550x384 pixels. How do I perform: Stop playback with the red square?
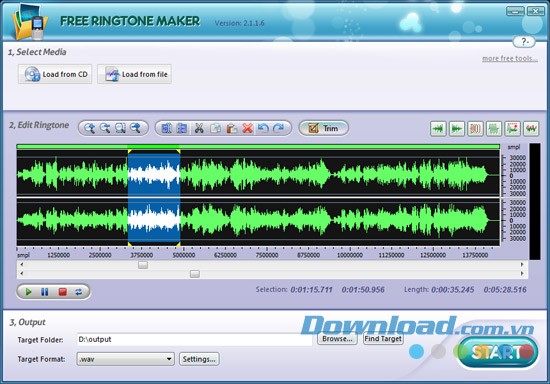[62, 292]
